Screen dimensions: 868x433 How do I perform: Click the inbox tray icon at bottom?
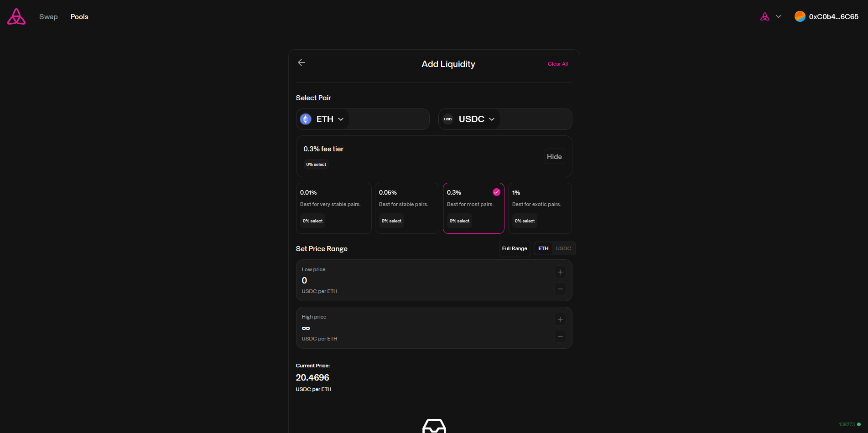pyautogui.click(x=434, y=426)
